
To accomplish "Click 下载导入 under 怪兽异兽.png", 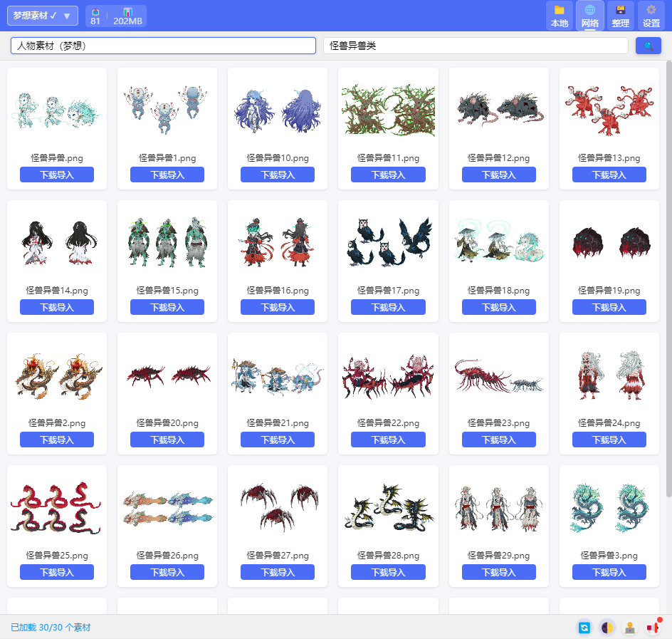I will (57, 175).
